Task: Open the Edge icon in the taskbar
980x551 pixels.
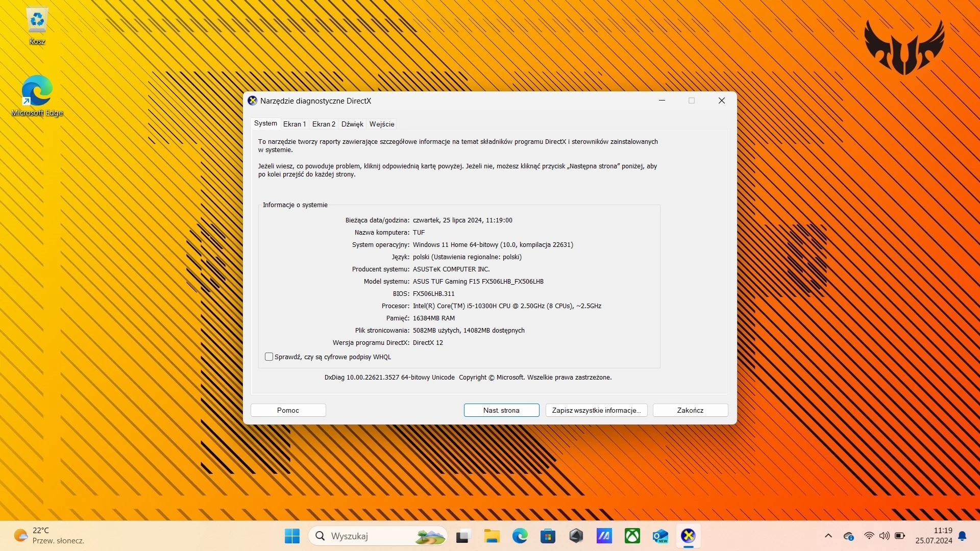Action: click(520, 536)
